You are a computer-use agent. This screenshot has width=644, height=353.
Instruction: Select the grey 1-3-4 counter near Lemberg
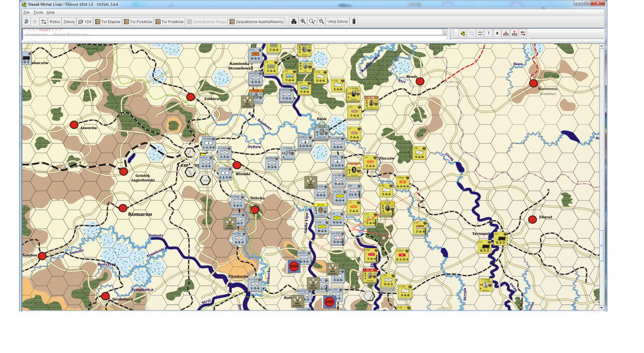point(224,154)
